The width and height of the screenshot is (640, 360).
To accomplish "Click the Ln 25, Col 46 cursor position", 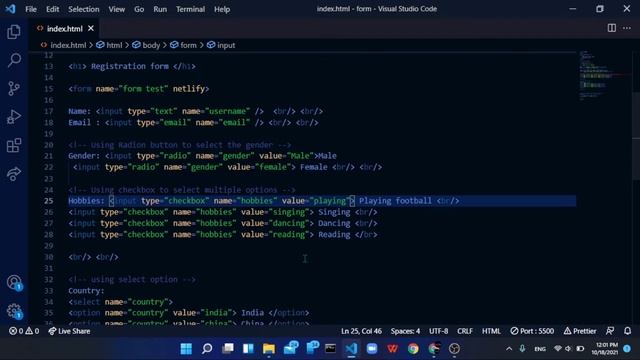I will tap(361, 331).
